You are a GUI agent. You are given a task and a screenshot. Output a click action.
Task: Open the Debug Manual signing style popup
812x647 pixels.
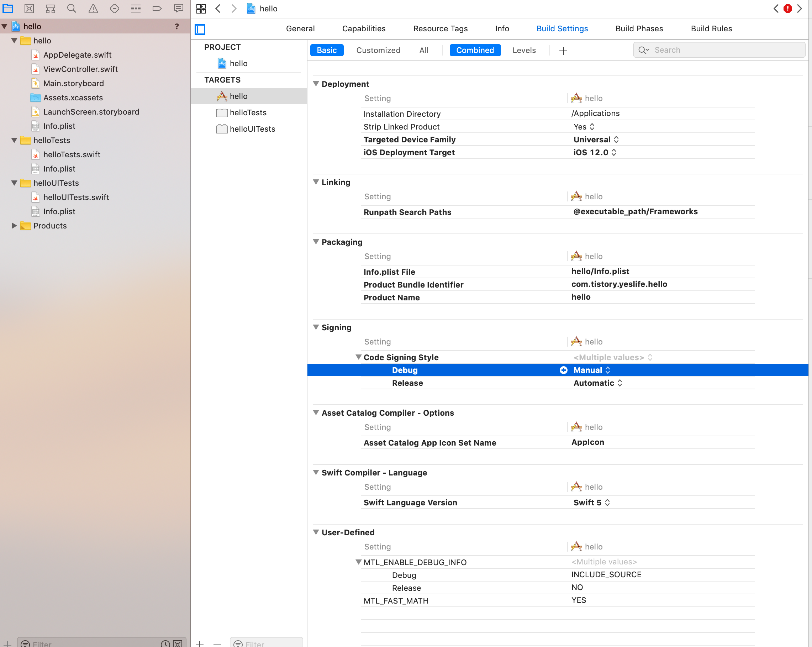(x=591, y=370)
